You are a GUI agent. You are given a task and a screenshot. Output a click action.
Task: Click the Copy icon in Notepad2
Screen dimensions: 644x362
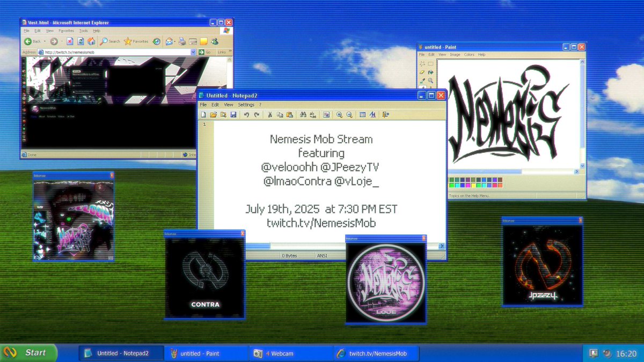click(x=280, y=114)
